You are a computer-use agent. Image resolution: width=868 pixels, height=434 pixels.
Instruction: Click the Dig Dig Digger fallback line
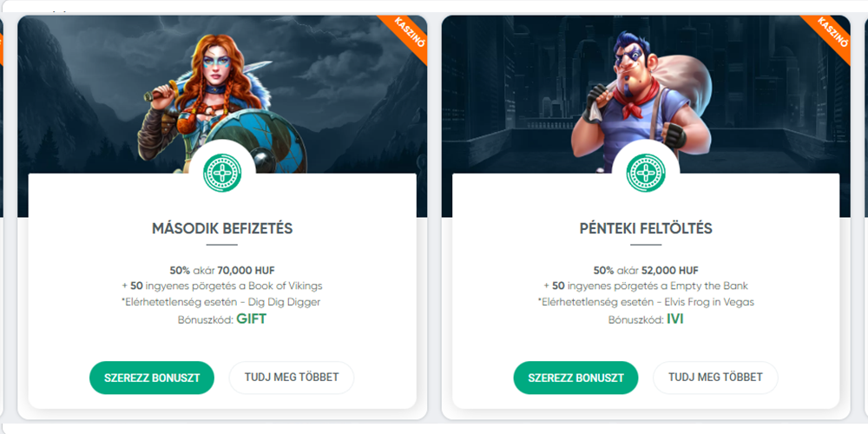pyautogui.click(x=222, y=302)
